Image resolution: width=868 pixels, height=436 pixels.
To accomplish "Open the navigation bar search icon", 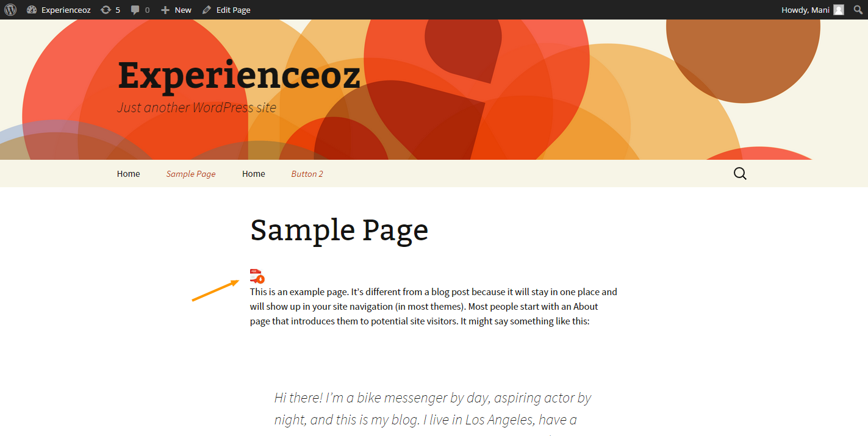I will [740, 174].
